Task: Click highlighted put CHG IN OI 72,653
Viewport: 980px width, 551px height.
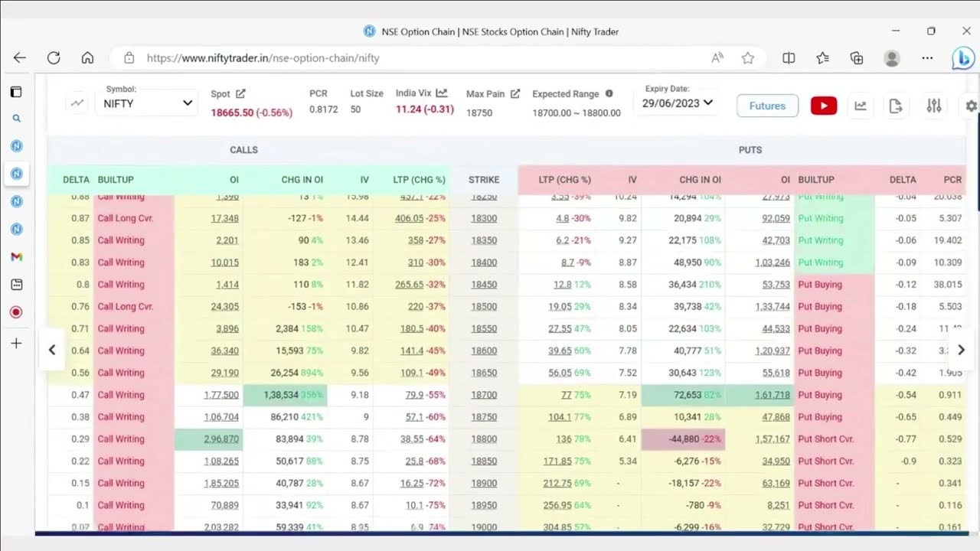Action: (x=682, y=395)
